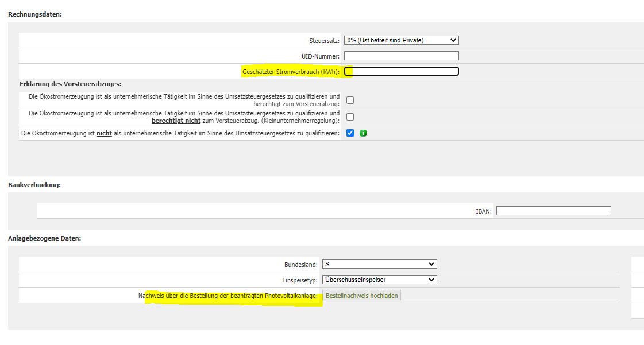Image resolution: width=644 pixels, height=345 pixels.
Task: Click the underlined 'berechtigt nicht' text
Action: click(176, 121)
